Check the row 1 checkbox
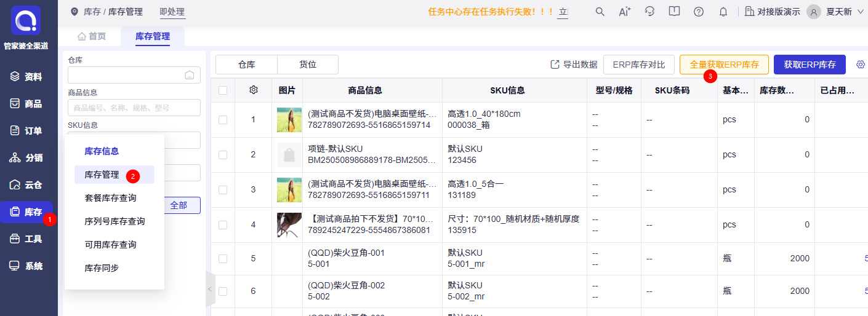 coord(223,120)
